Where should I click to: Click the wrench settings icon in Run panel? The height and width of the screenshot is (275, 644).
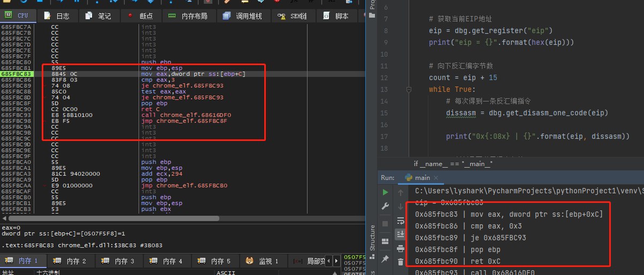tap(385, 206)
